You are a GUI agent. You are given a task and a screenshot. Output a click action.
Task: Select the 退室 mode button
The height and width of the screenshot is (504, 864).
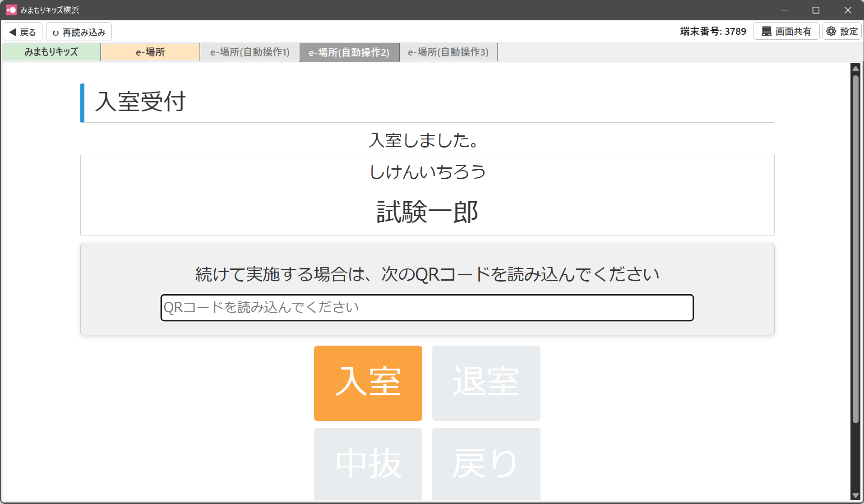(486, 383)
